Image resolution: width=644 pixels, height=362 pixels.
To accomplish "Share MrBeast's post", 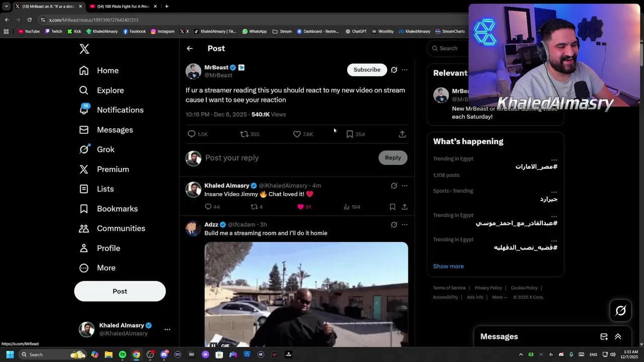I will 402,134.
